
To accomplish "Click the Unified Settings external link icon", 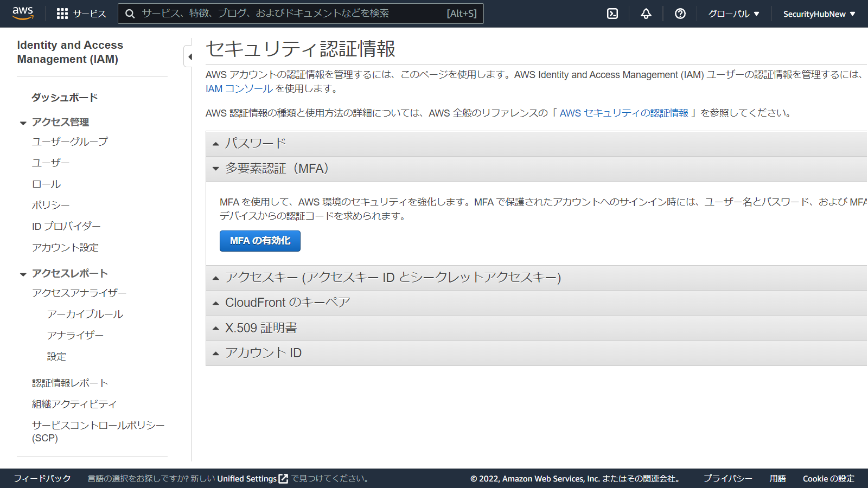I will click(x=283, y=479).
